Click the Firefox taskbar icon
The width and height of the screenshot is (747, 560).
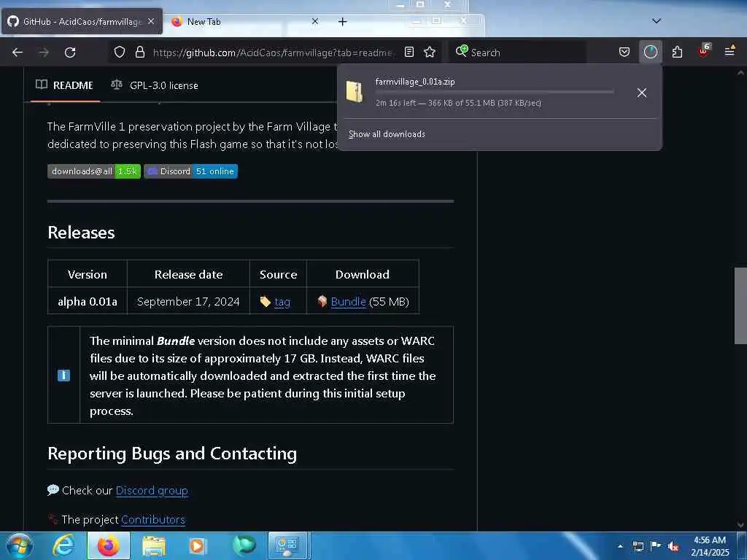[108, 545]
